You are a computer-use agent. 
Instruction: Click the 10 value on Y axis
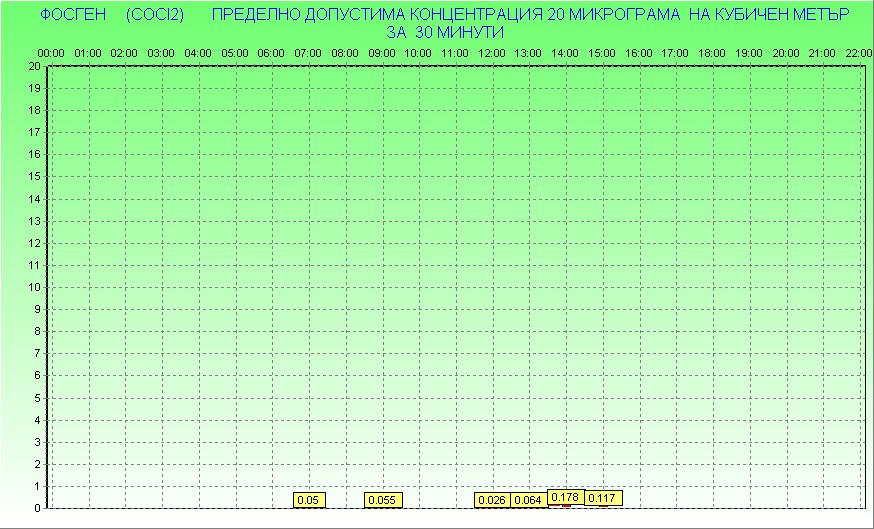click(35, 288)
